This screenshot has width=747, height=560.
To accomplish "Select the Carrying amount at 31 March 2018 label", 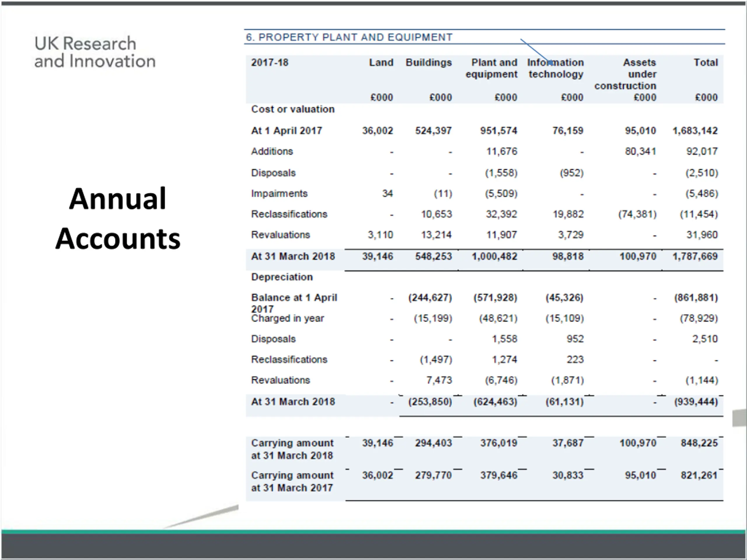I will 292,449.
